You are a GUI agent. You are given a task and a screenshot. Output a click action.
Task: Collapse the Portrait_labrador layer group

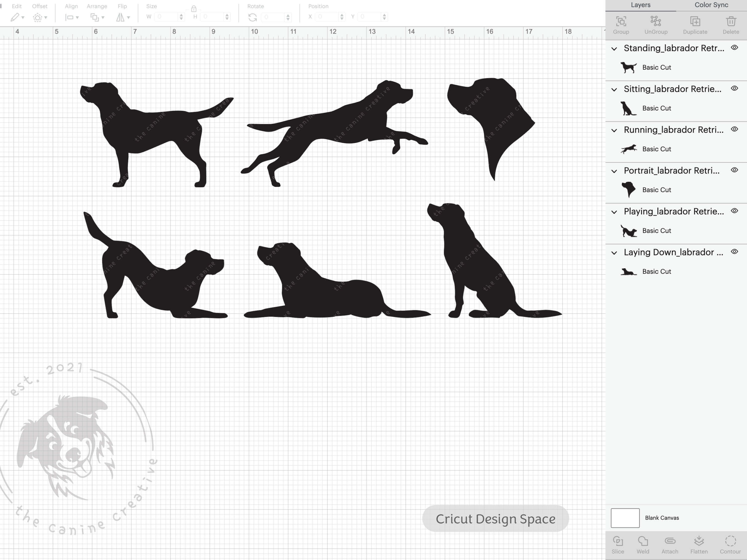(x=614, y=171)
